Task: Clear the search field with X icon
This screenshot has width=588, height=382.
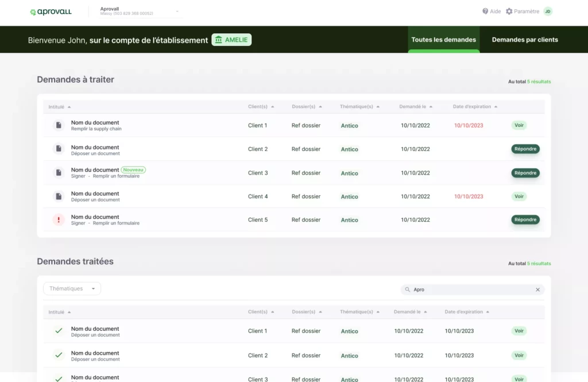Action: 537,290
